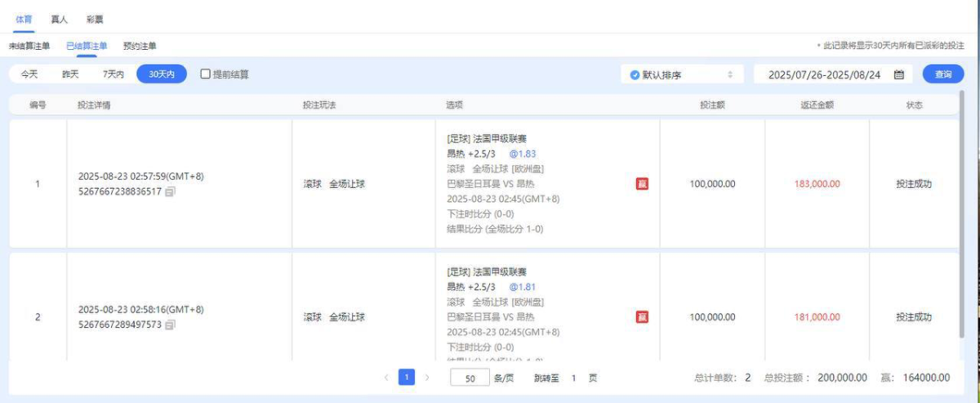Viewport: 980px width, 403px height.
Task: Click the vertical scrollbar on the table
Action: pos(961,213)
